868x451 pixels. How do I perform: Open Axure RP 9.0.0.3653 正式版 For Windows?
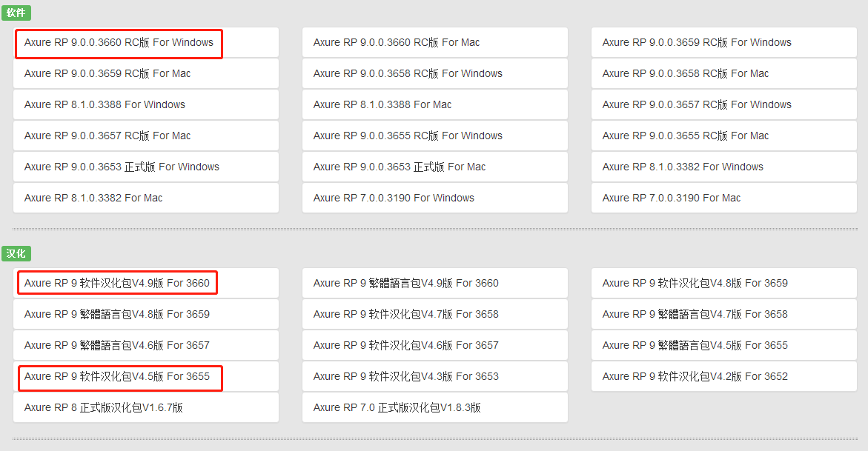[145, 167]
